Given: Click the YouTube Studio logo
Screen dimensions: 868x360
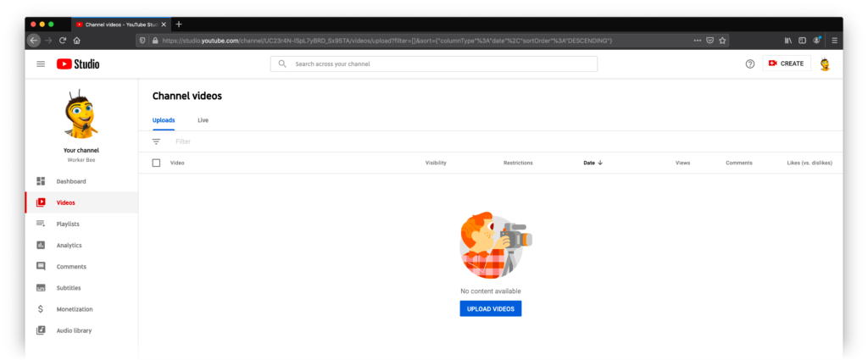Looking at the screenshot, I should tap(78, 64).
